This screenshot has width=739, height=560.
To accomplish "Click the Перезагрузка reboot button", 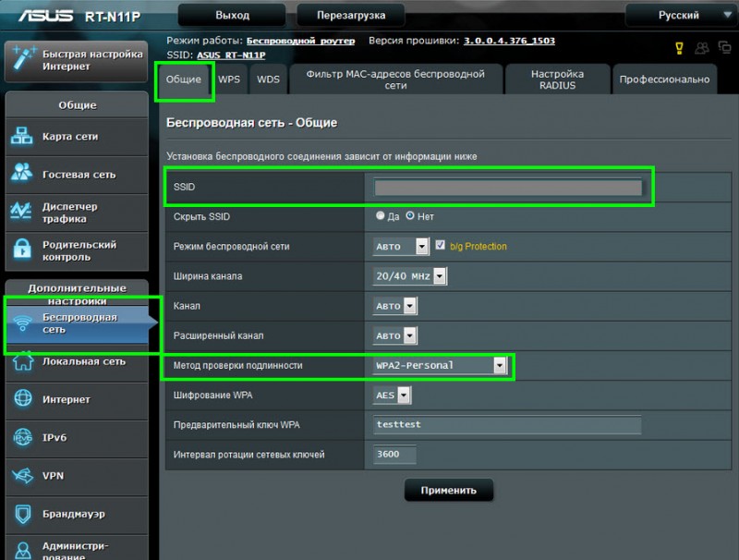I will [x=351, y=16].
